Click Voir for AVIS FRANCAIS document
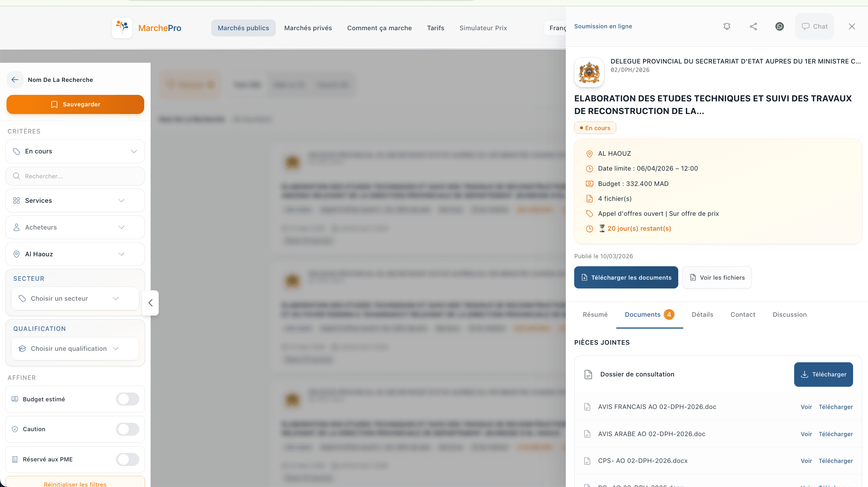The width and height of the screenshot is (868, 487). click(806, 407)
